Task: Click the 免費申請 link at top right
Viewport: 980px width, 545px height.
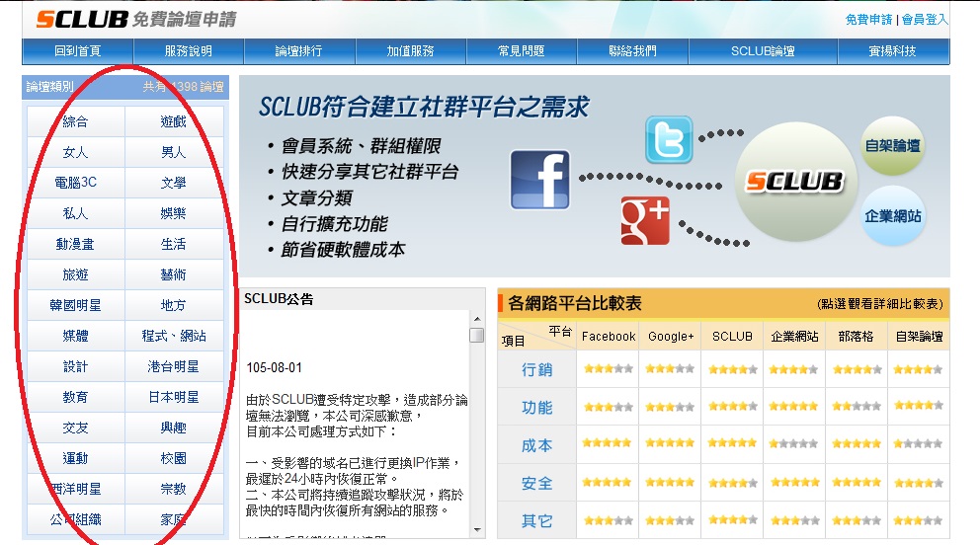Action: pos(868,20)
